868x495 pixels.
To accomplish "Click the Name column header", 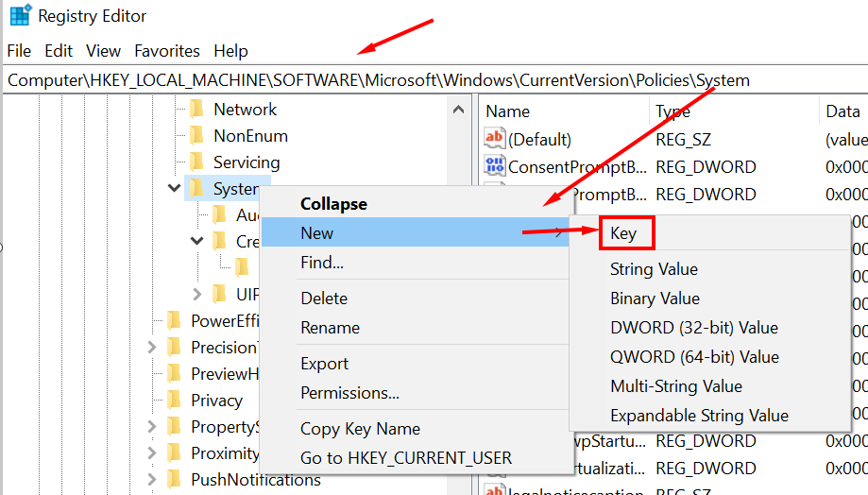I will click(x=564, y=111).
